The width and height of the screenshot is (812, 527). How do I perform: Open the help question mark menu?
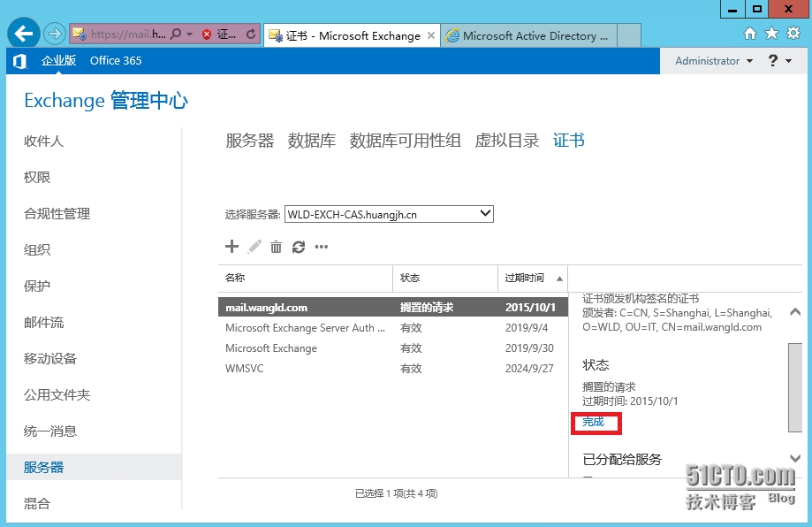779,61
